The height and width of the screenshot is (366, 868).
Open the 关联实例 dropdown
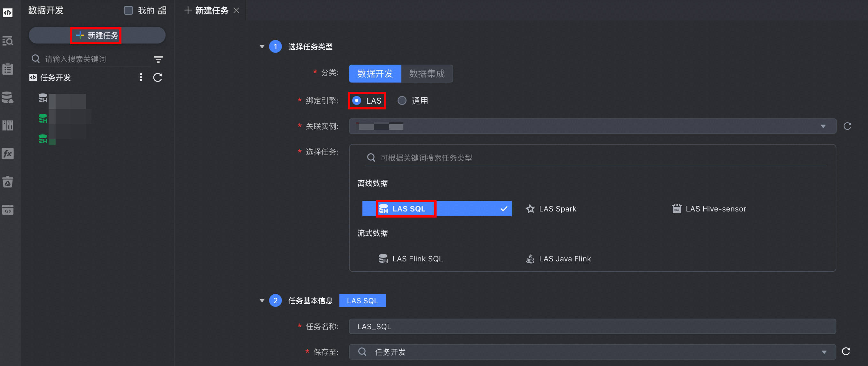click(x=593, y=126)
